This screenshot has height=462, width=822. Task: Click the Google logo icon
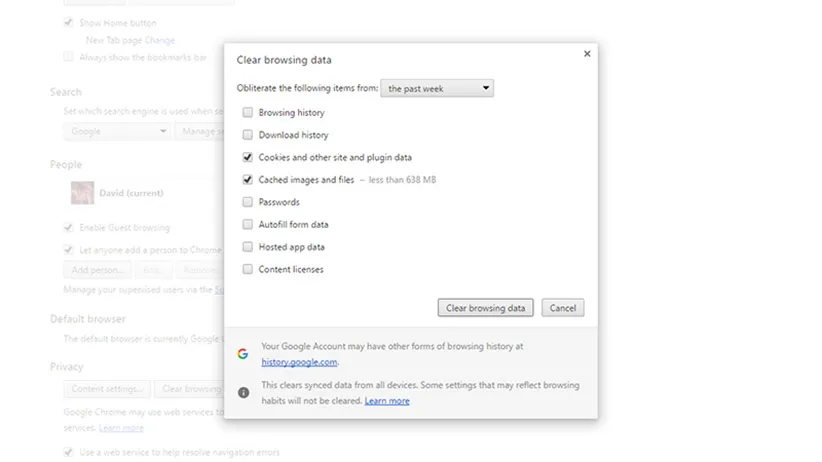tap(243, 353)
